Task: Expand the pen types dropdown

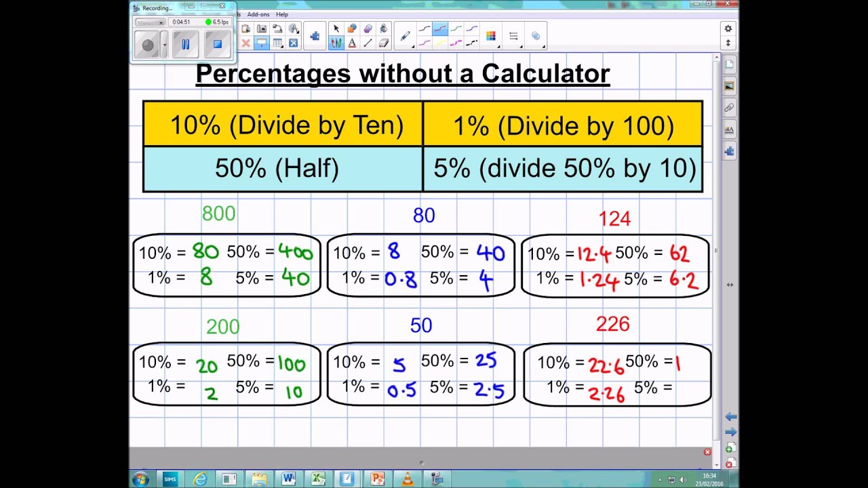Action: pos(406,37)
